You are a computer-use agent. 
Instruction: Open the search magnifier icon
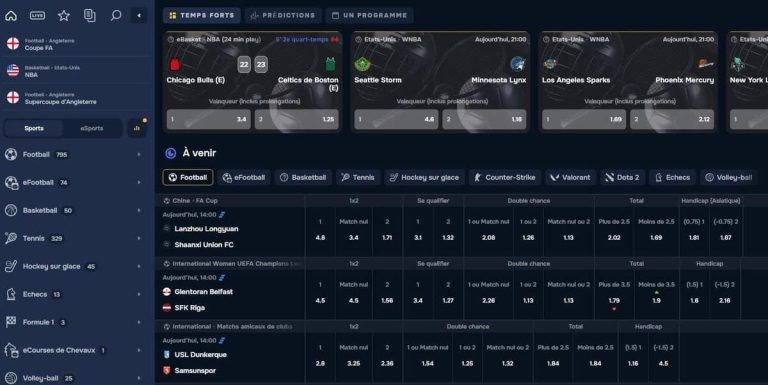point(116,15)
